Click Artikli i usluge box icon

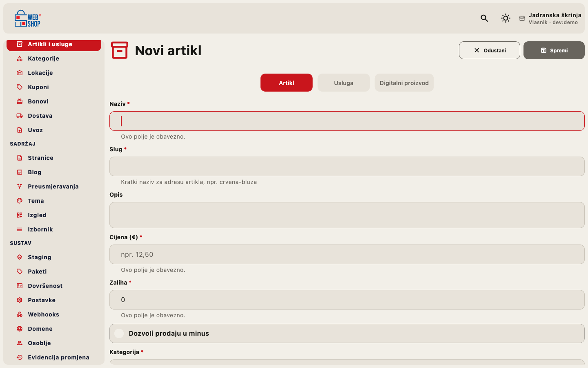20,44
